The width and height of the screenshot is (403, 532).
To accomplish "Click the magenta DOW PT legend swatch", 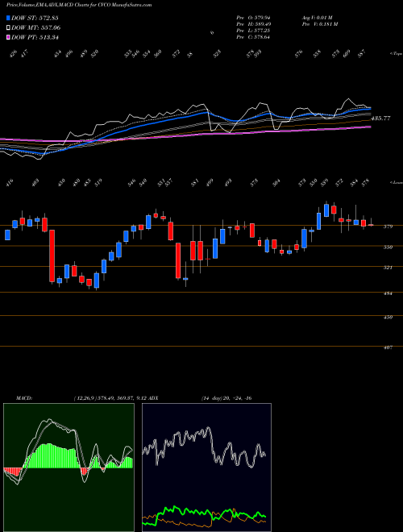I will coord(8,37).
